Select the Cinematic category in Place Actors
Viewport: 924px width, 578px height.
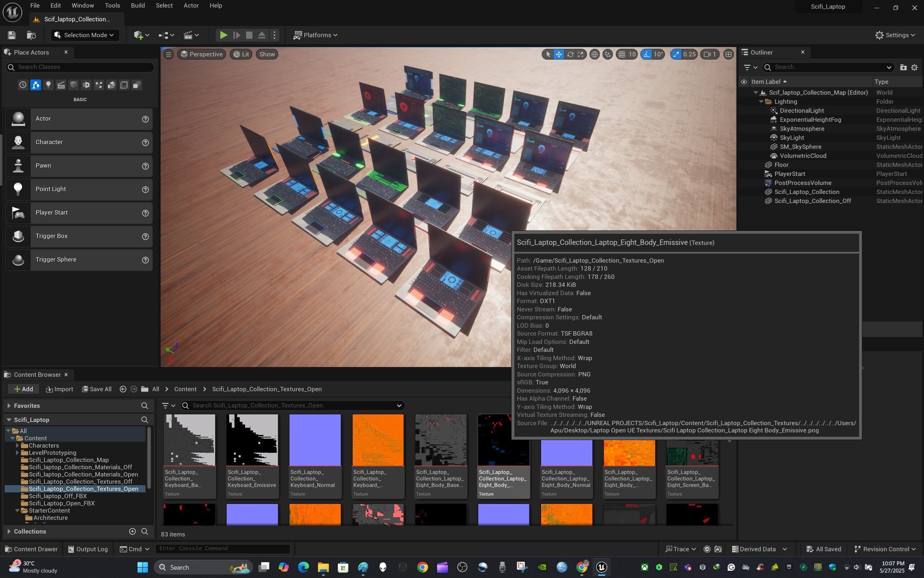tap(61, 85)
